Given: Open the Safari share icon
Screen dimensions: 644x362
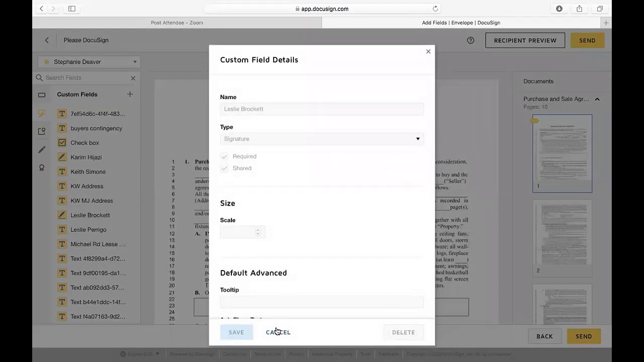Looking at the screenshot, I should 580,9.
